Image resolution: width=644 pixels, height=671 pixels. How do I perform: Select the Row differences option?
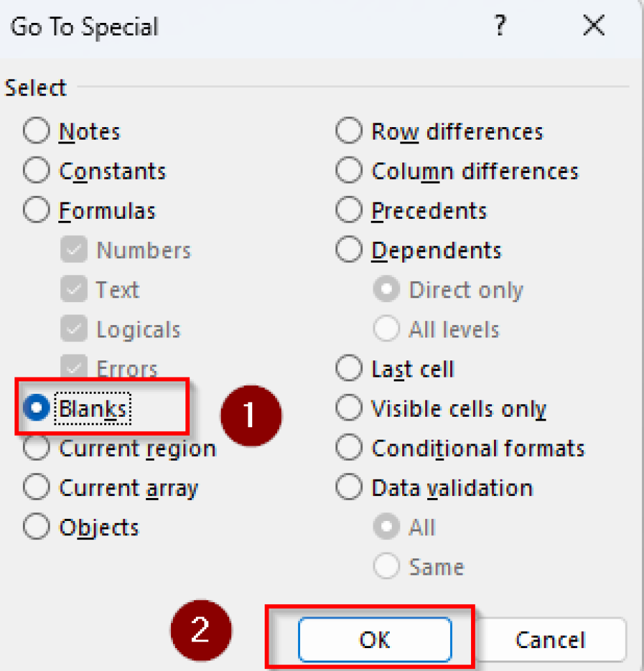[x=349, y=131]
